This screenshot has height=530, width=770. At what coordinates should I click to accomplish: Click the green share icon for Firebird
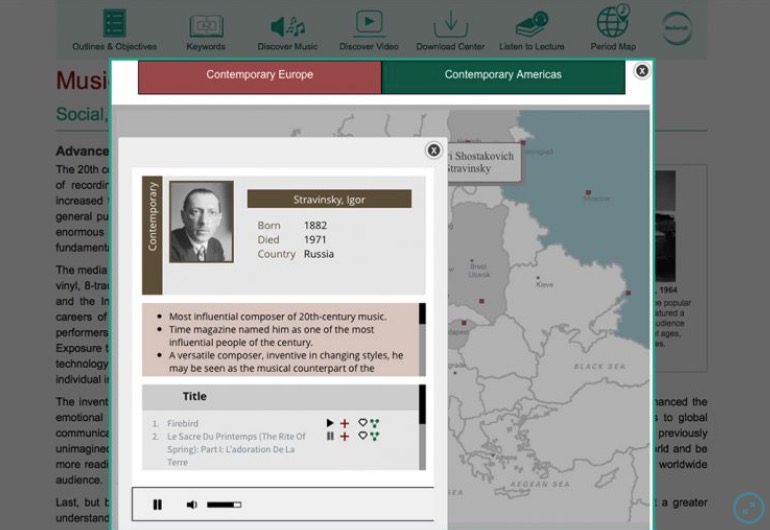[x=375, y=424]
